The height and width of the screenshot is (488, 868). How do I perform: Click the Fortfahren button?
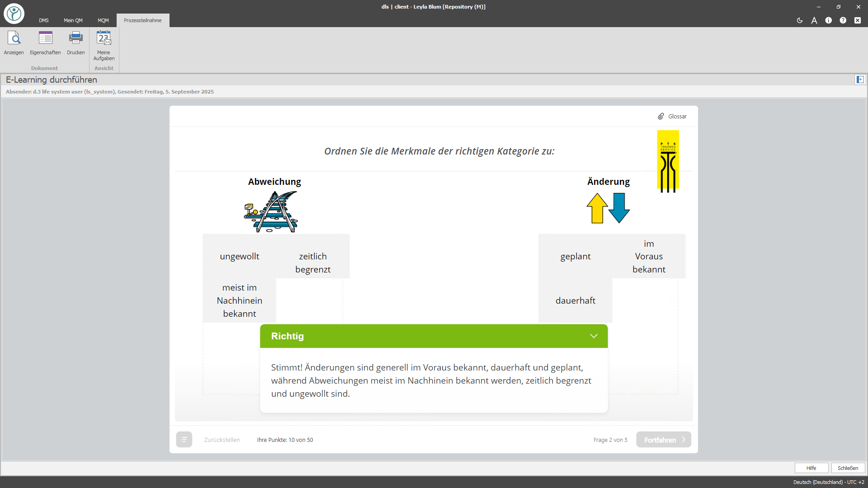[663, 440]
